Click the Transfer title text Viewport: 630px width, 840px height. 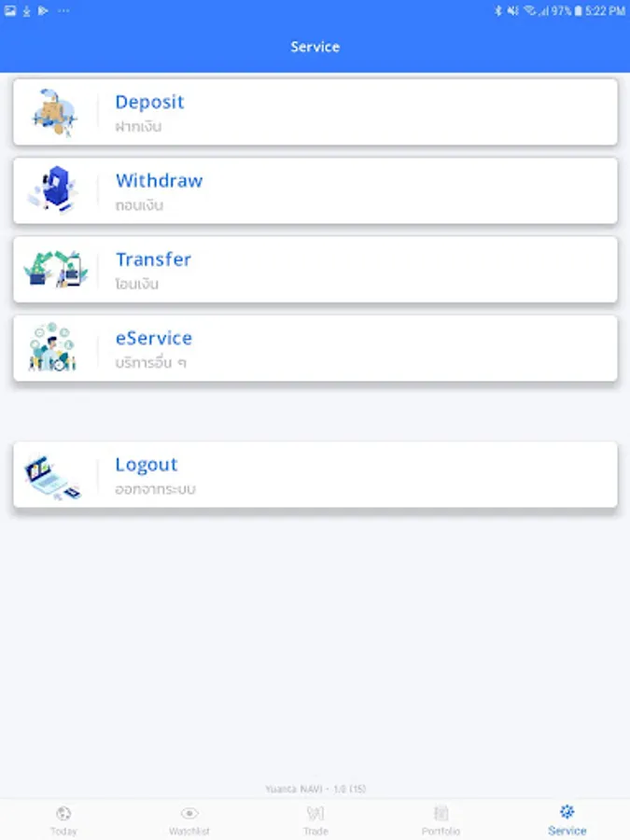pos(153,259)
